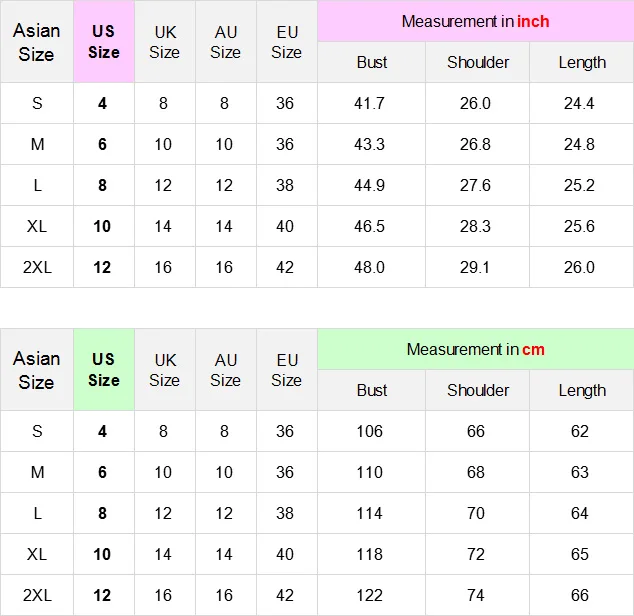Screen dimensions: 634x616
Task: Click Bust value 48.0 for 2XL
Action: point(371,267)
